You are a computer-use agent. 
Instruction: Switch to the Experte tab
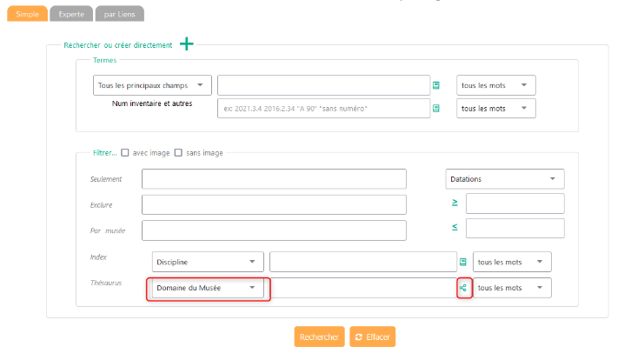pyautogui.click(x=70, y=15)
